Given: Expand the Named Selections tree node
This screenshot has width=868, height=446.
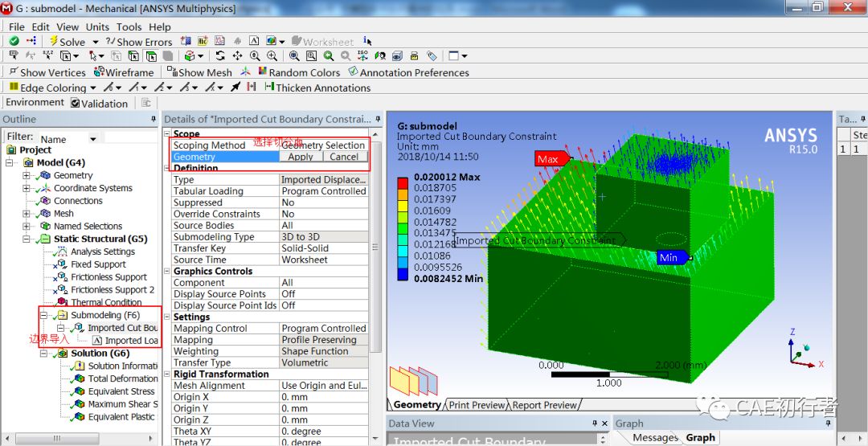Looking at the screenshot, I should (x=27, y=227).
